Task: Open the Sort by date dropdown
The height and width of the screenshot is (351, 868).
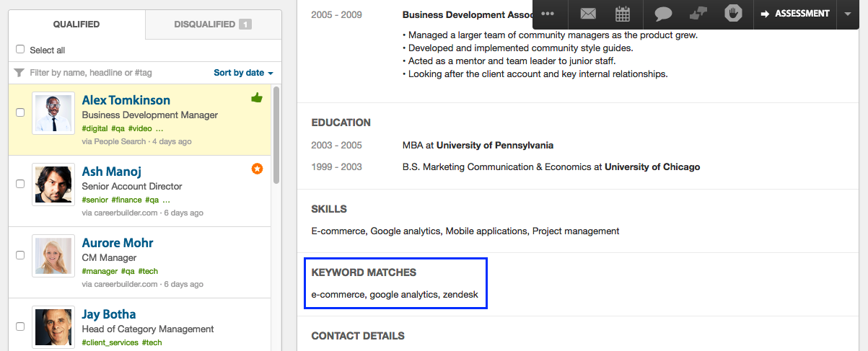Action: [x=244, y=73]
